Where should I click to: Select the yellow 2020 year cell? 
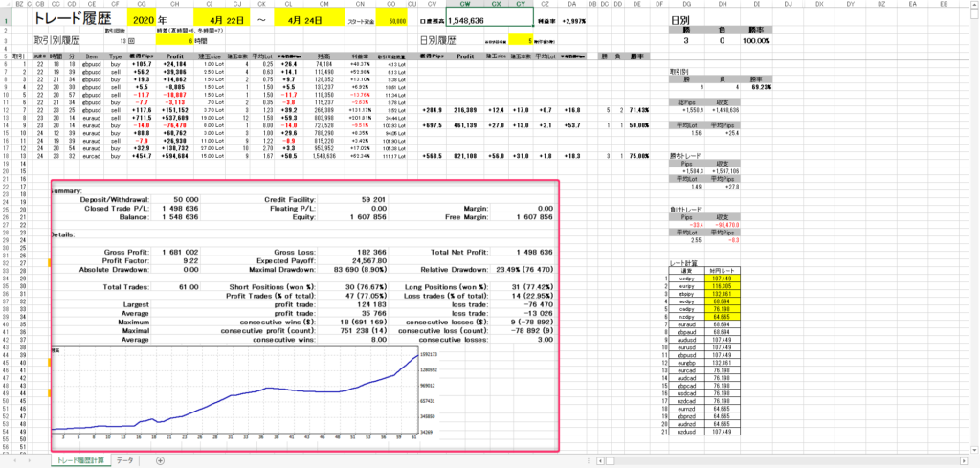[x=145, y=18]
